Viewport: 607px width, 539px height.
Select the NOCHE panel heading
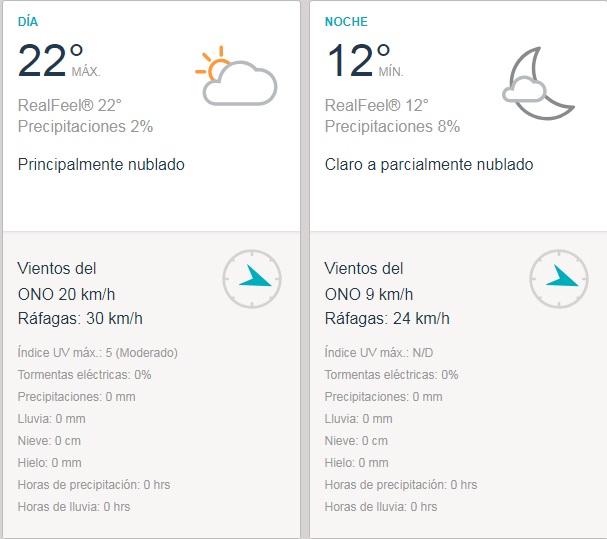(344, 21)
